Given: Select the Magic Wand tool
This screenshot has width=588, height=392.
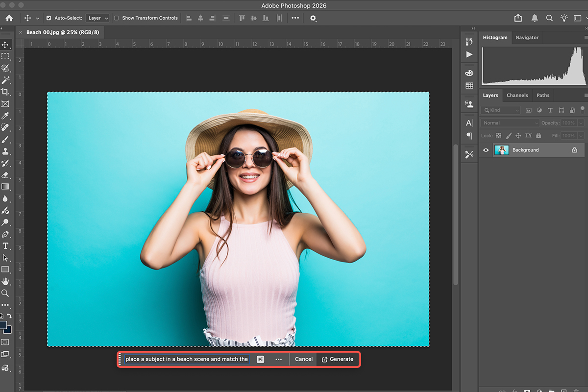Looking at the screenshot, I should pos(5,80).
